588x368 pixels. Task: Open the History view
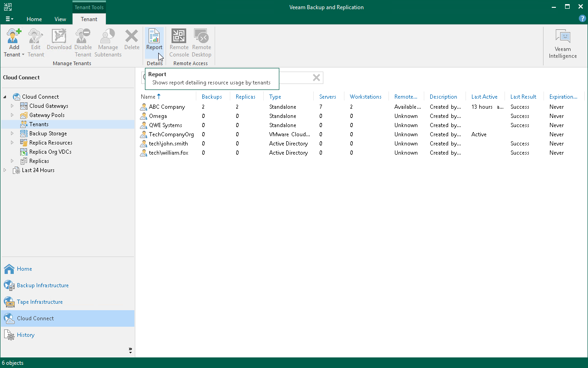[26, 335]
